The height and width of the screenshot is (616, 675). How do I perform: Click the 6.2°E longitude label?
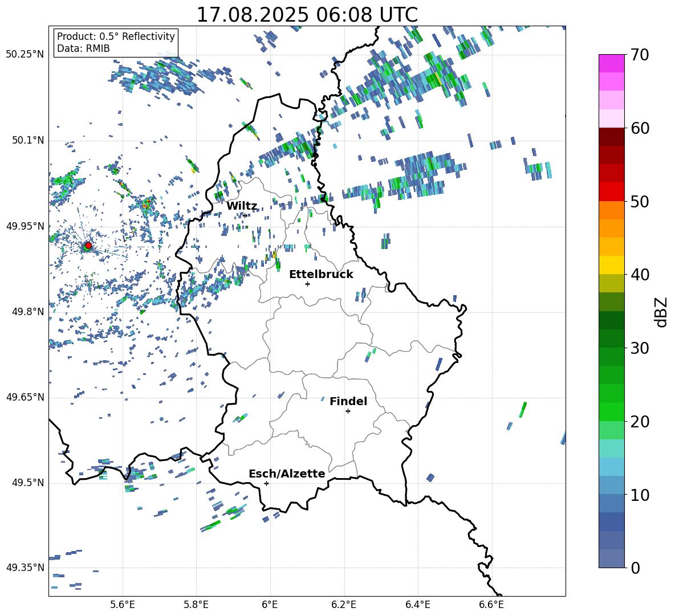344,605
